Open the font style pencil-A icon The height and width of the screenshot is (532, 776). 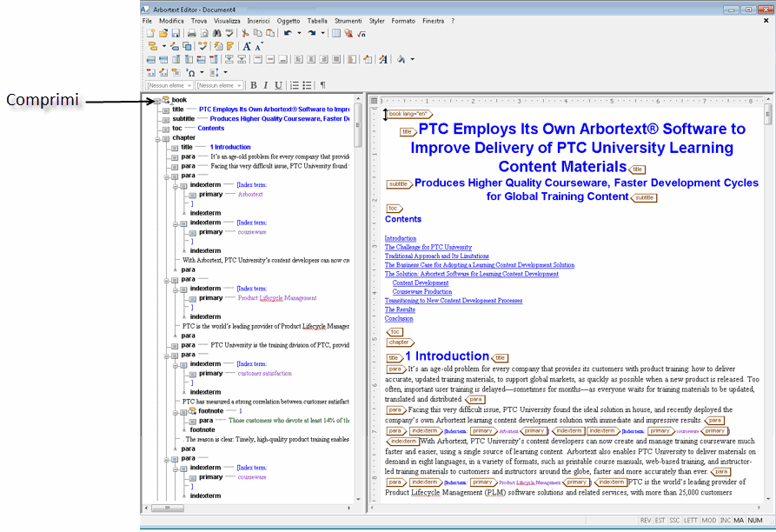click(x=382, y=59)
